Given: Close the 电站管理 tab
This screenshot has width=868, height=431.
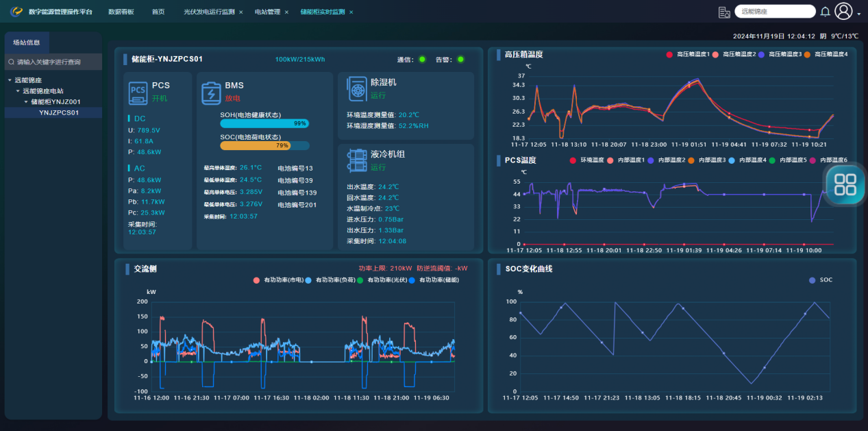Looking at the screenshot, I should (286, 12).
